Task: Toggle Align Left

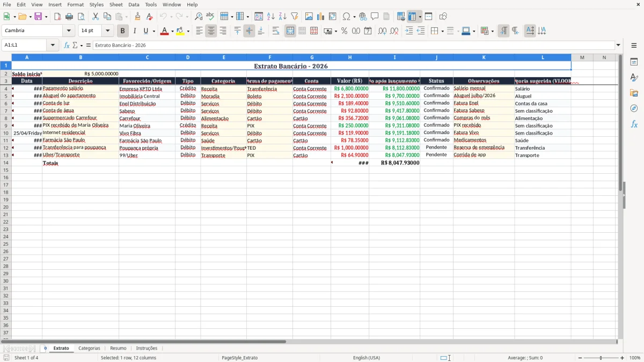Action: click(199, 31)
